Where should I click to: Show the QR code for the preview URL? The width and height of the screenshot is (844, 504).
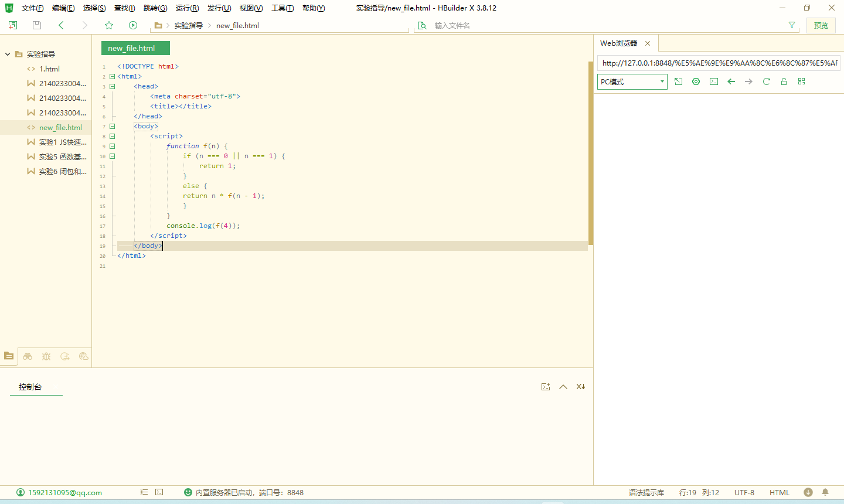[802, 81]
